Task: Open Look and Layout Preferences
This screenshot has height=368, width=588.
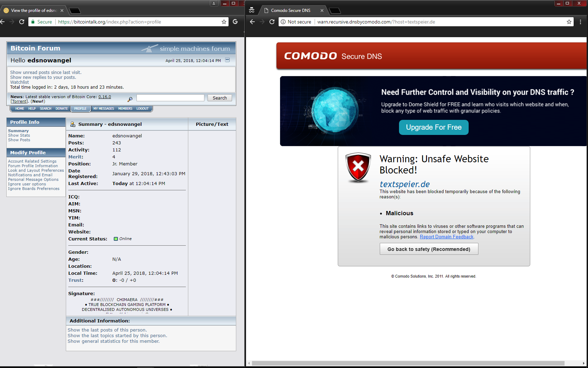Action: pos(36,170)
